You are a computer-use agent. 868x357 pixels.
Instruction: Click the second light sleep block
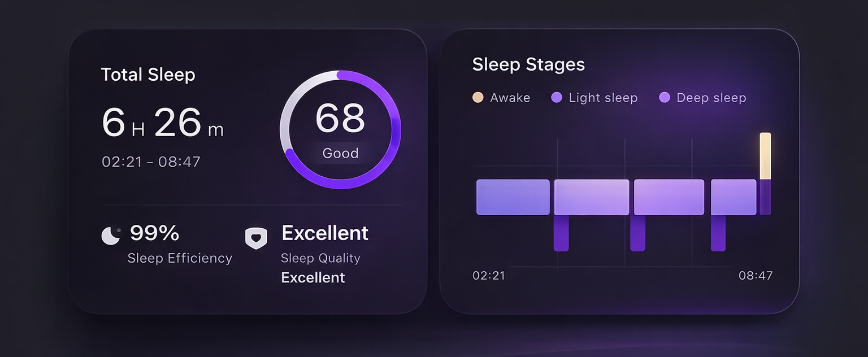coord(592,197)
